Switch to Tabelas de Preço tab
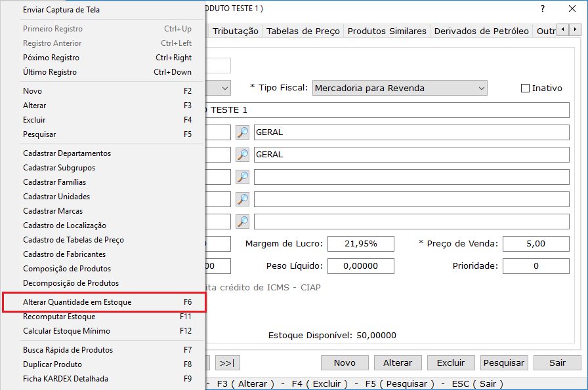 (303, 31)
